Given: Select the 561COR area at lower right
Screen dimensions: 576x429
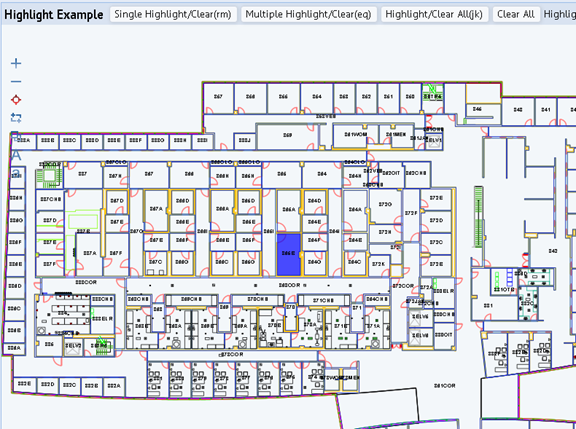Looking at the screenshot, I should pyautogui.click(x=444, y=386).
